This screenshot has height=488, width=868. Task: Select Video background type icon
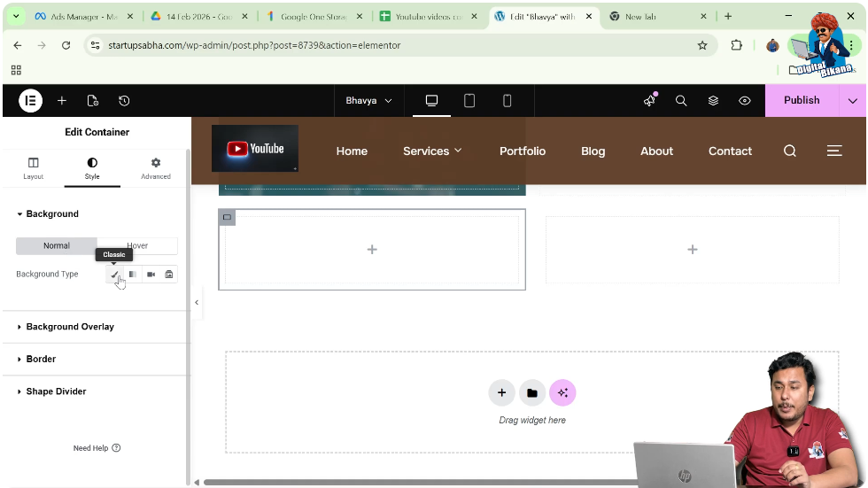point(151,274)
